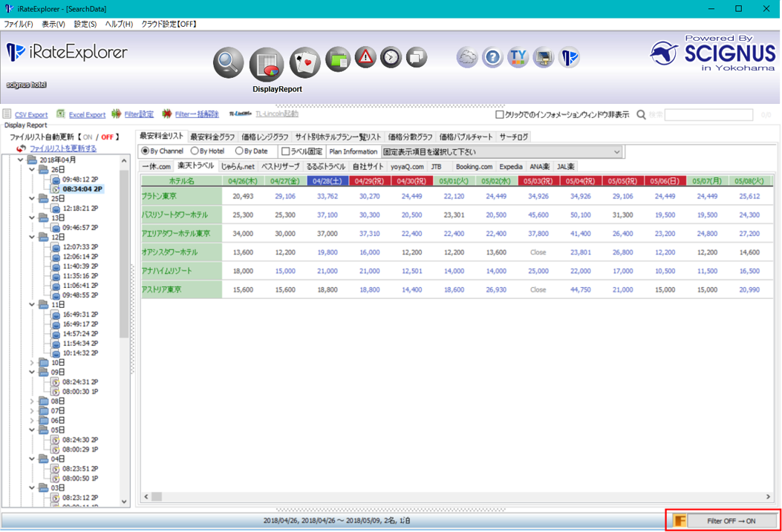Image resolution: width=782 pixels, height=532 pixels.
Task: Click the playing cards icon
Action: pos(304,63)
